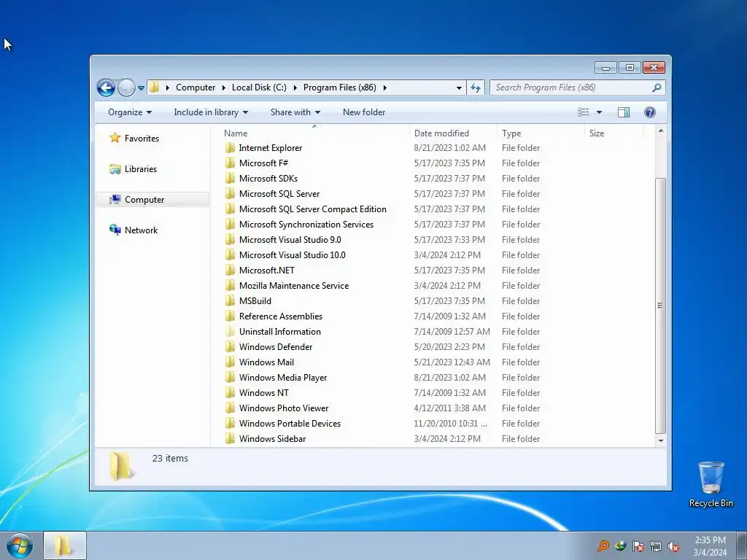The width and height of the screenshot is (747, 560).
Task: Select Microsoft Synchronization Services folder icon
Action: tap(230, 225)
